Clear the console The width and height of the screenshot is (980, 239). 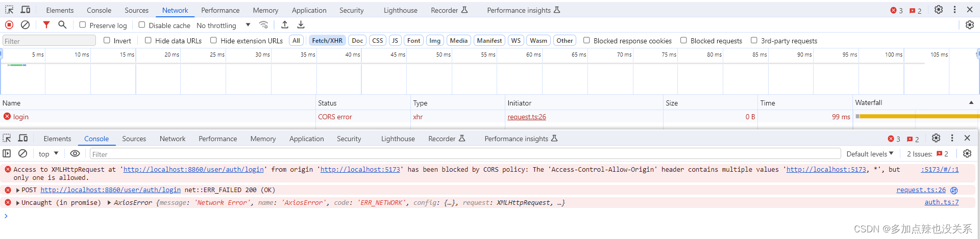click(22, 153)
